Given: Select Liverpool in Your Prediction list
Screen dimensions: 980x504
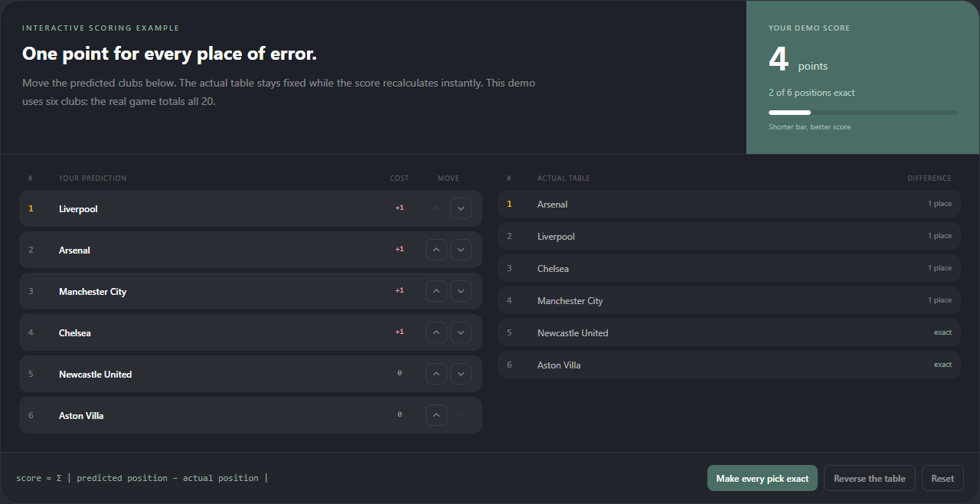Looking at the screenshot, I should [x=250, y=208].
